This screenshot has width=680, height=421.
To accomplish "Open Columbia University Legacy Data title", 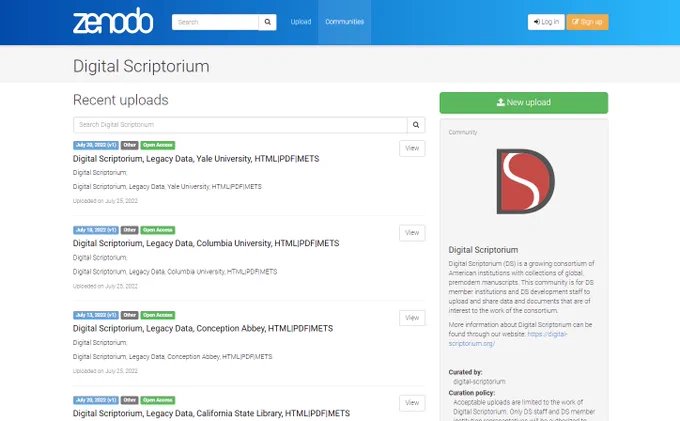I will [206, 244].
